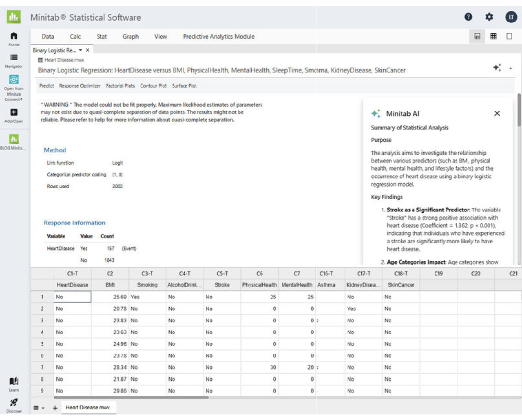Select the C5-T Stroke column header
The image size is (522, 420).
point(222,279)
